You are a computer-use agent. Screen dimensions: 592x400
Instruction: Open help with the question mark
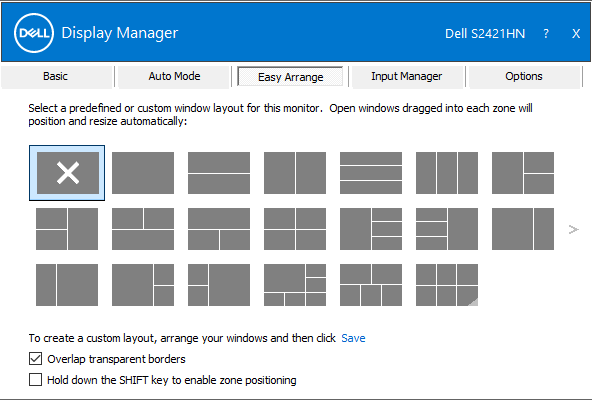coord(546,34)
